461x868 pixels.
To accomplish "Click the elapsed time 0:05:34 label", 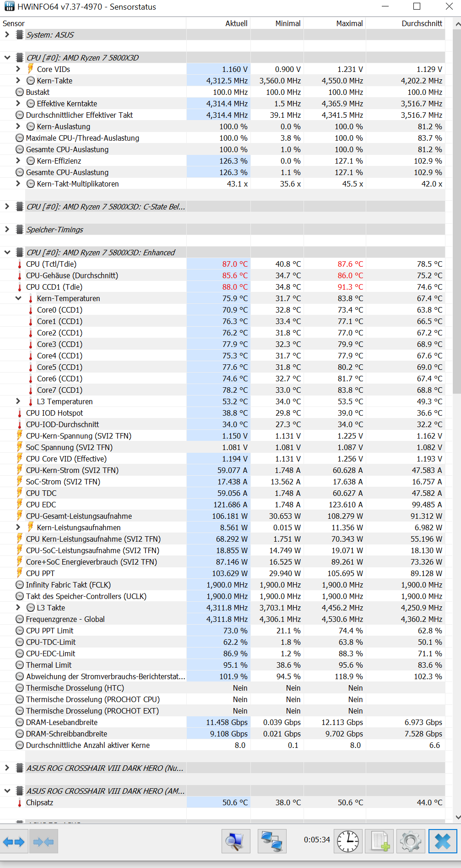I will pos(317,840).
